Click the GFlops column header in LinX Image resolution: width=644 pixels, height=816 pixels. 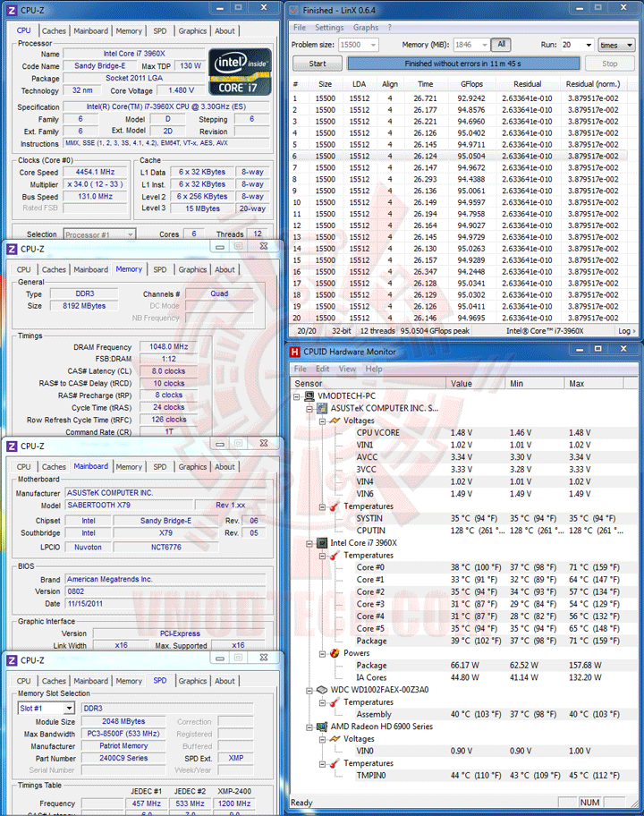click(471, 84)
